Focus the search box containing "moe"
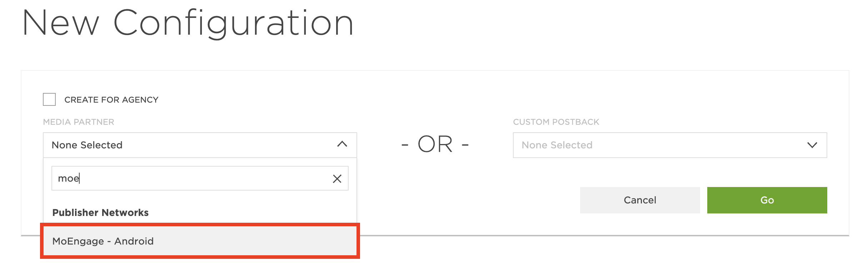This screenshot has height=271, width=868. click(193, 178)
